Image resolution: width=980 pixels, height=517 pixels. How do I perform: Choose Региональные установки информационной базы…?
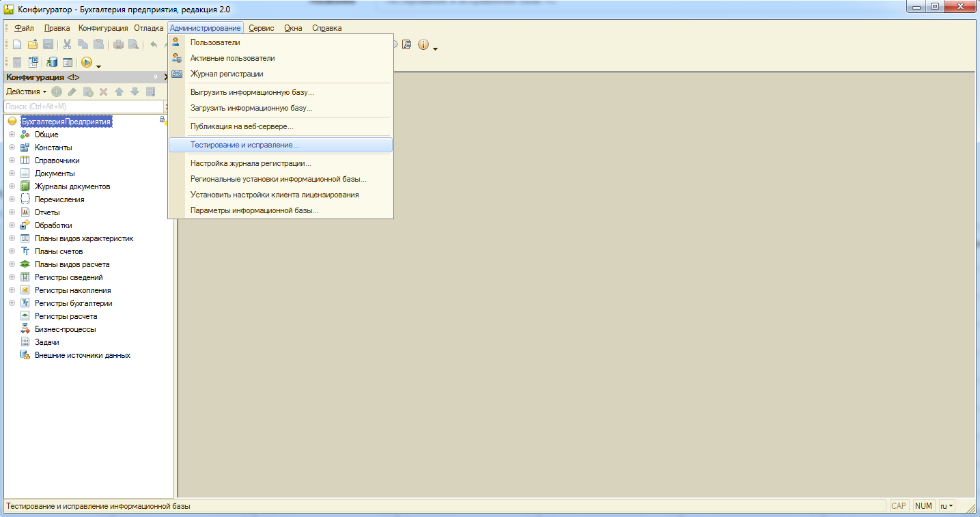click(x=281, y=179)
